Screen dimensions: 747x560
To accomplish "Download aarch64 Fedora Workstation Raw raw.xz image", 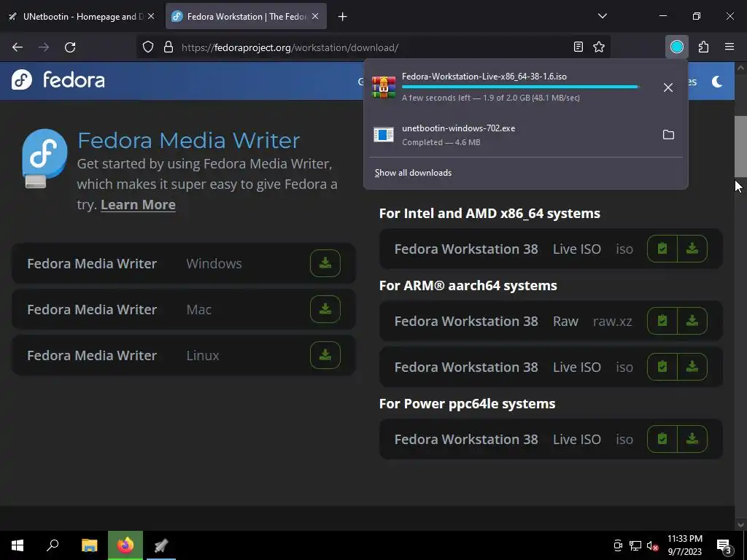I will point(692,321).
